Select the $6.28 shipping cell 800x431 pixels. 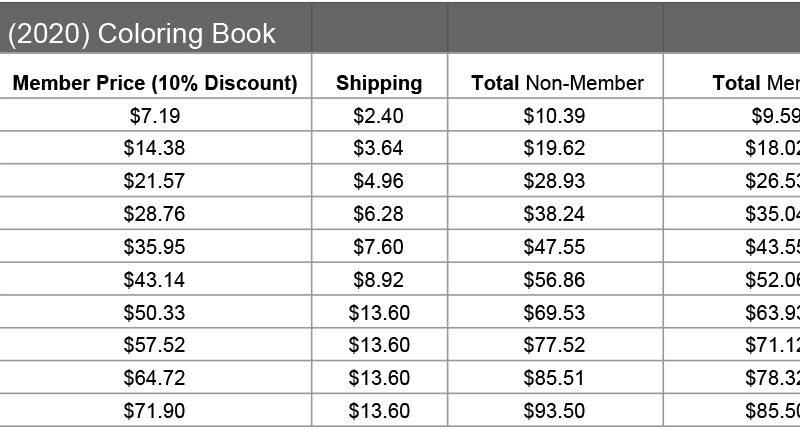[x=379, y=214]
